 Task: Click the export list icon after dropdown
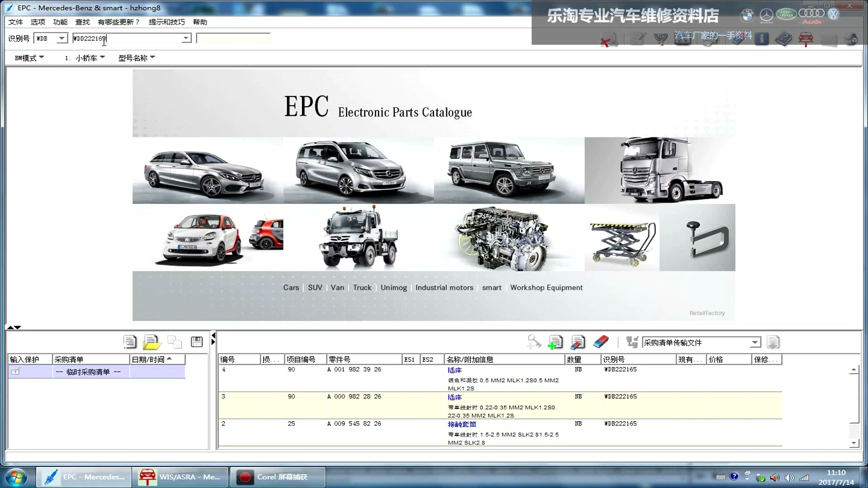click(773, 342)
